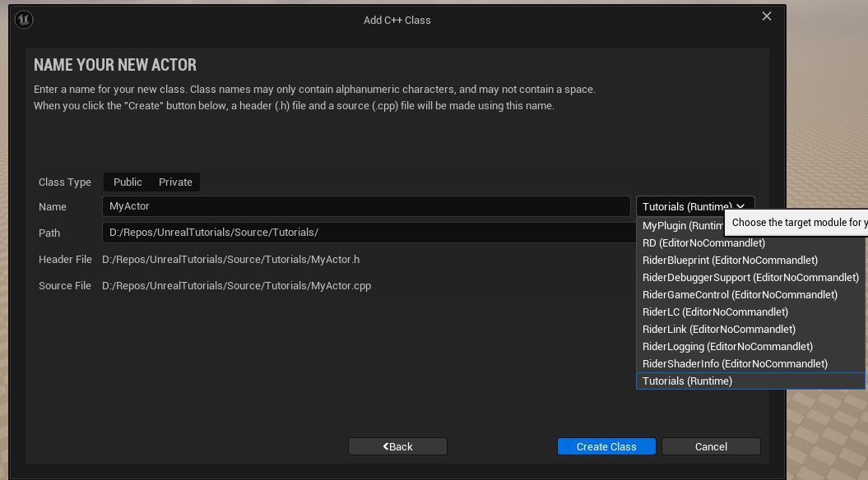
Task: Select RD (EditorNoCommandlet) module option
Action: pyautogui.click(x=750, y=242)
